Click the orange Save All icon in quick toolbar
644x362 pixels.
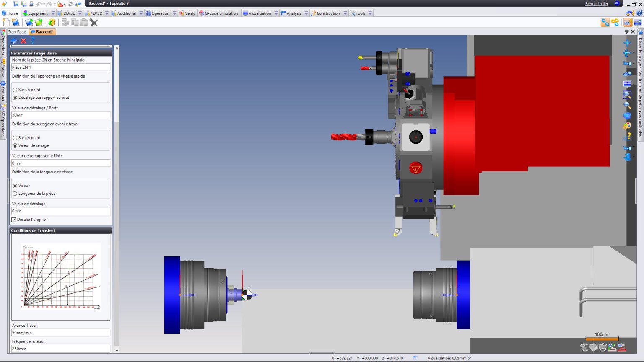[x=52, y=22]
